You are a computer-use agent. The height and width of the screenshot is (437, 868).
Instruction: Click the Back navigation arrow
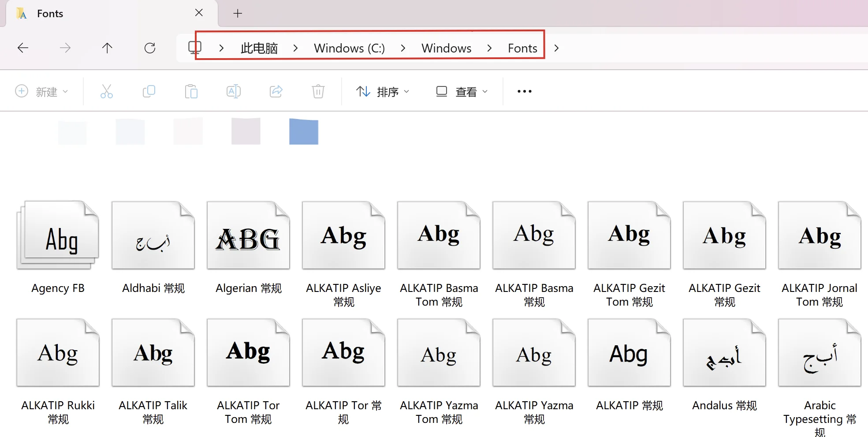point(22,48)
